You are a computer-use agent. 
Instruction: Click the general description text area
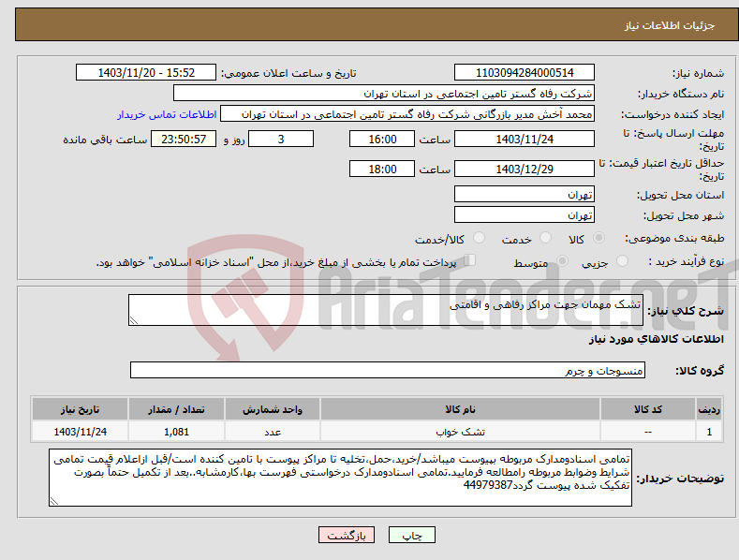point(386,310)
